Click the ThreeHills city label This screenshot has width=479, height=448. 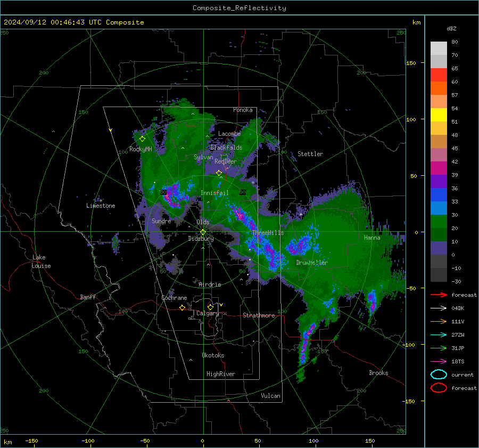tap(268, 233)
